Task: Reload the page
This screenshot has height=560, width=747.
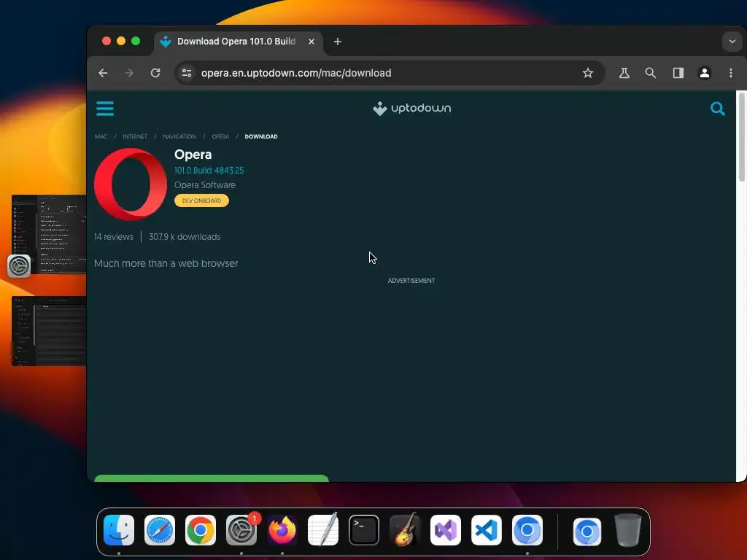Action: click(x=155, y=73)
